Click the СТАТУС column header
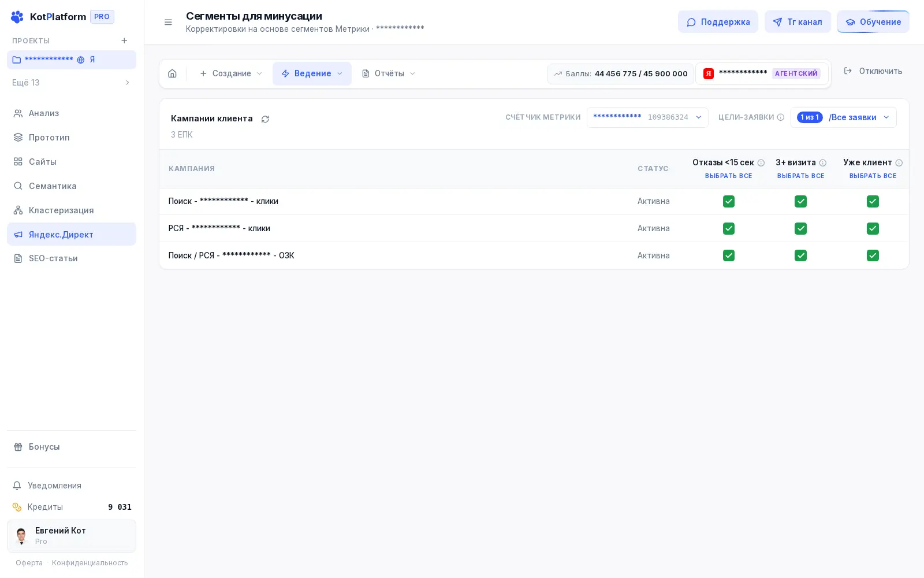Viewport: 924px width, 578px height. point(653,169)
